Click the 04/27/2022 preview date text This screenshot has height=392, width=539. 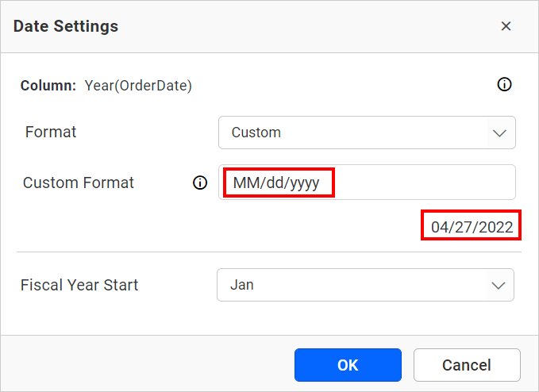472,228
